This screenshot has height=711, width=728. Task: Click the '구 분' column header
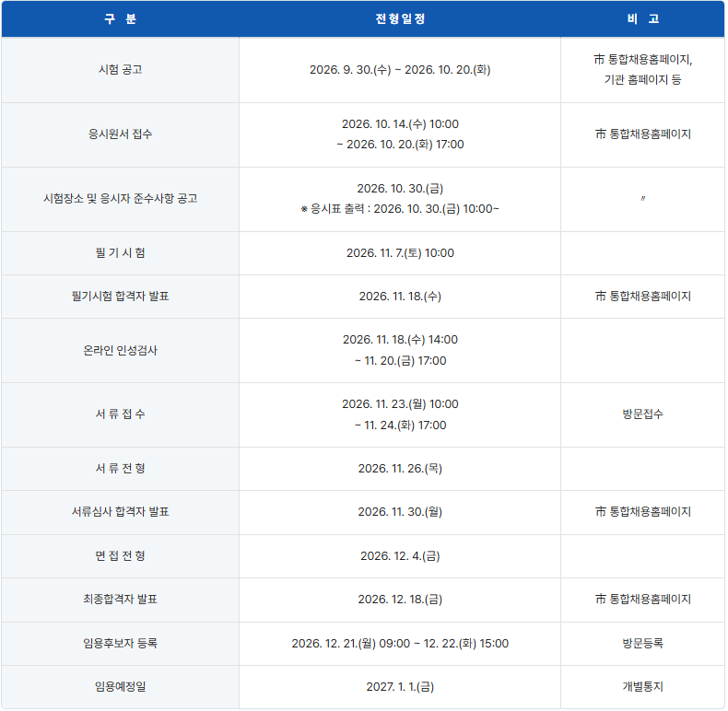point(120,19)
